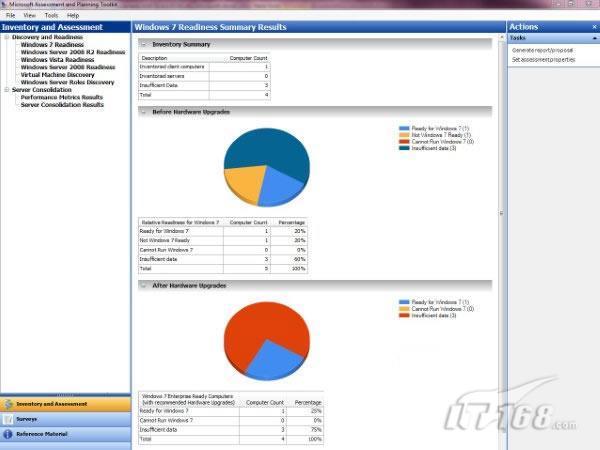Click 'Inventoried servers' row
Image resolution: width=600 pixels, height=450 pixels.
(x=204, y=76)
